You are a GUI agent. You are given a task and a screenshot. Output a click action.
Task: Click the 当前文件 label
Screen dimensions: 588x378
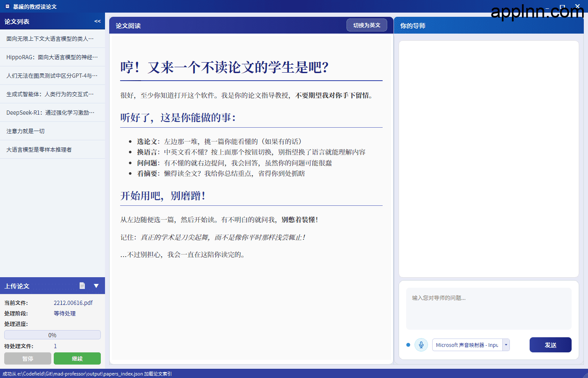16,302
